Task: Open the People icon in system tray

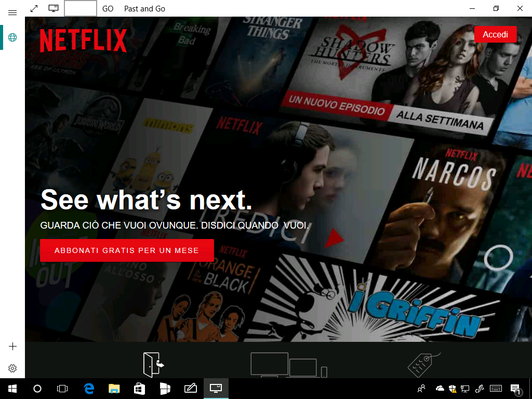Action: point(421,389)
